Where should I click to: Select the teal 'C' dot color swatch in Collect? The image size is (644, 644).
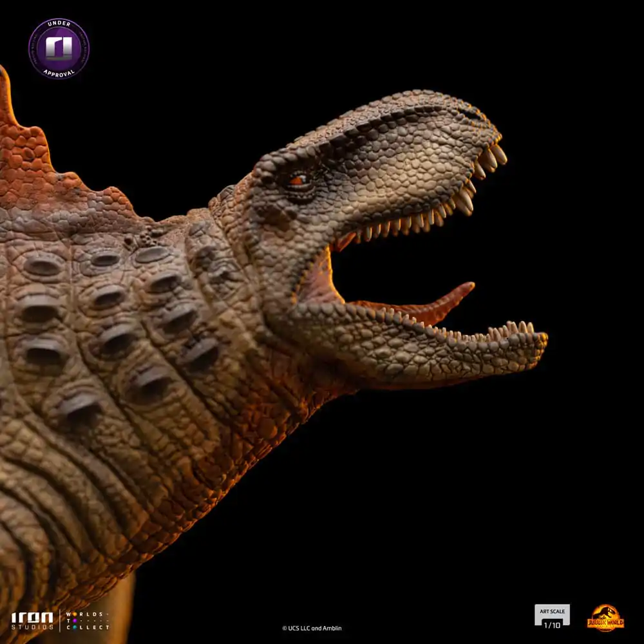click(x=75, y=627)
